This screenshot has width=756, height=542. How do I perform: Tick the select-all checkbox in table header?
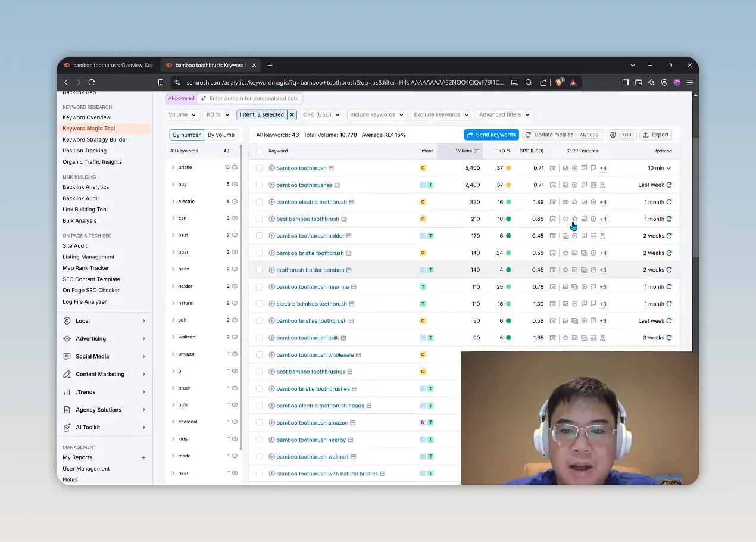point(259,151)
